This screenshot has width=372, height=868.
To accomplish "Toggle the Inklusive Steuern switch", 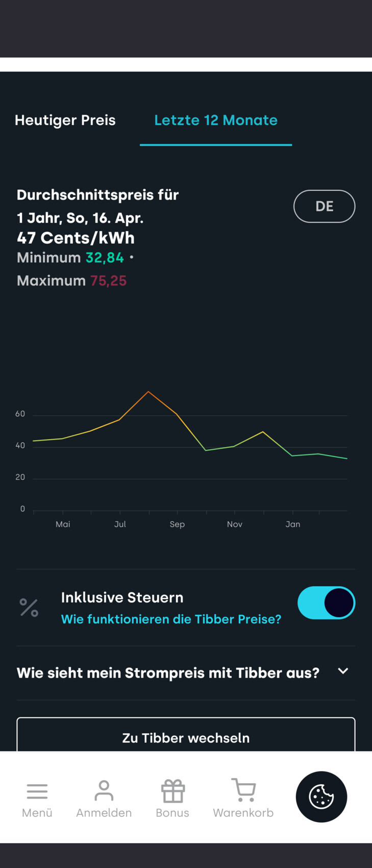I will pyautogui.click(x=326, y=603).
